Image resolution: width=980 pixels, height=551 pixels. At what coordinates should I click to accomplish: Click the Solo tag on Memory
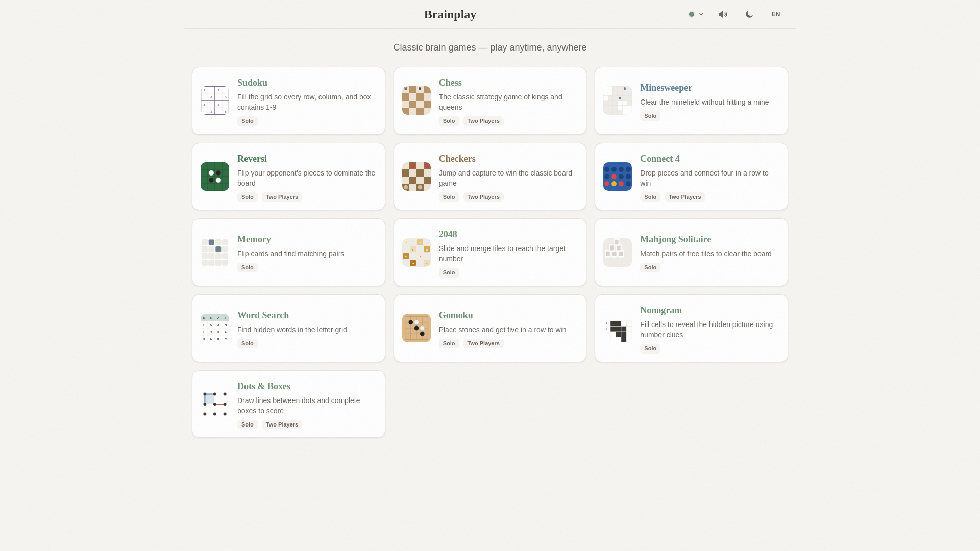(247, 267)
